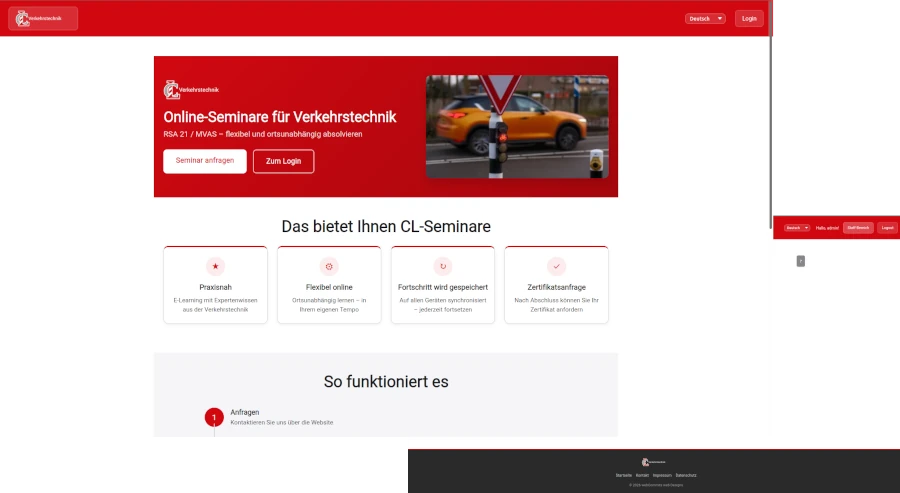Click the refresh icon on Fortschritt card
The image size is (900, 493).
tap(443, 266)
